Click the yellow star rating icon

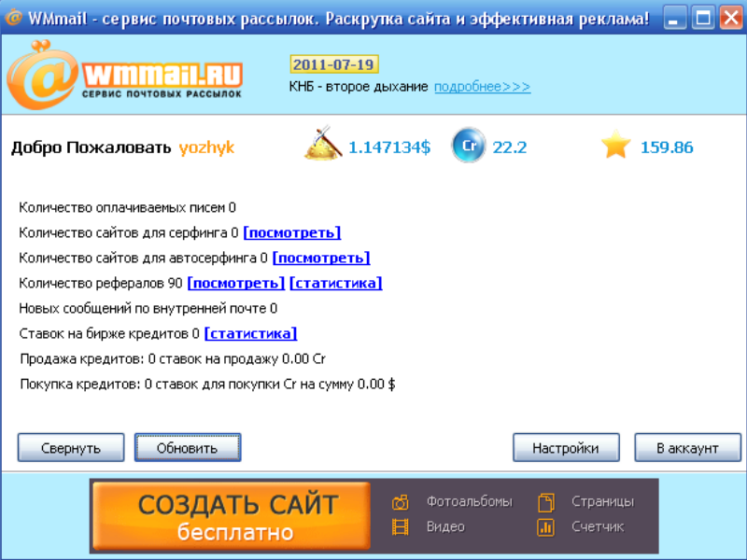coord(616,145)
